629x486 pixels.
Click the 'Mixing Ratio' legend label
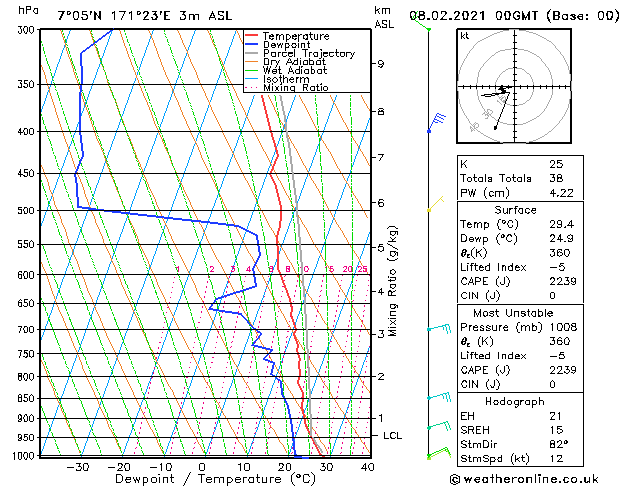296,87
